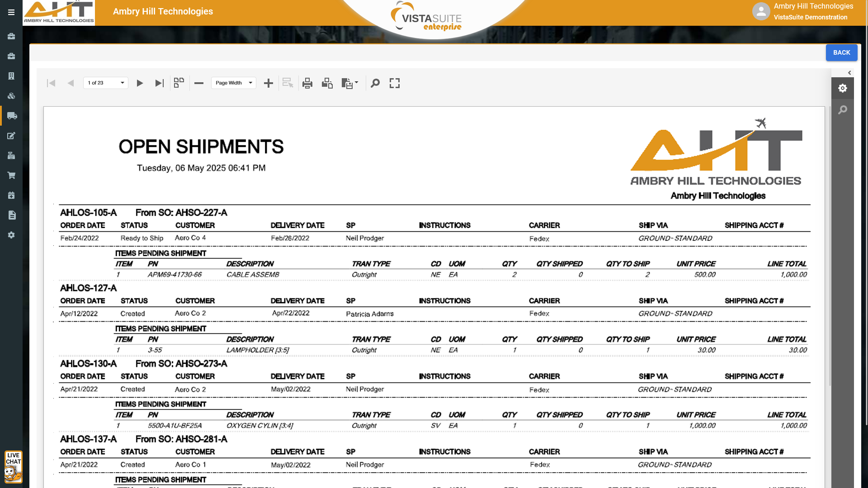Go to next report page

[140, 83]
